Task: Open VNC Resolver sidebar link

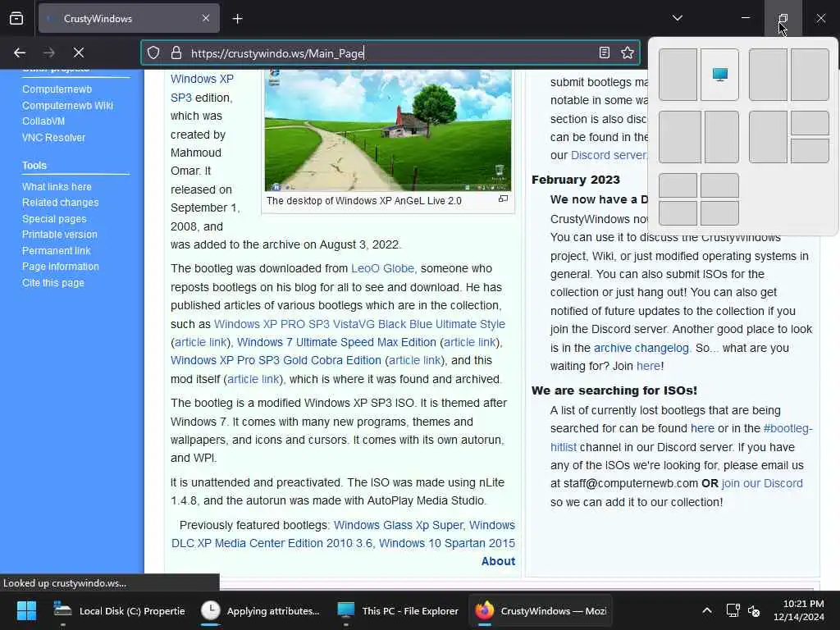Action: (x=53, y=137)
